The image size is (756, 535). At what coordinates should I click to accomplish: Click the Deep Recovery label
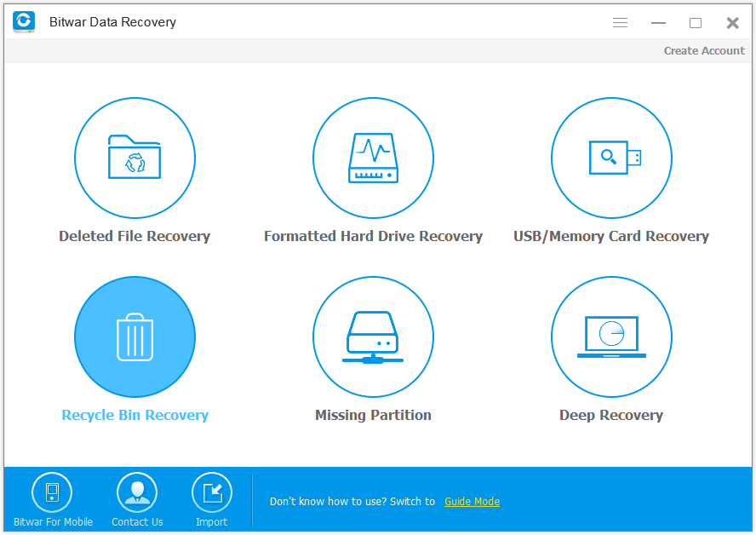point(610,415)
